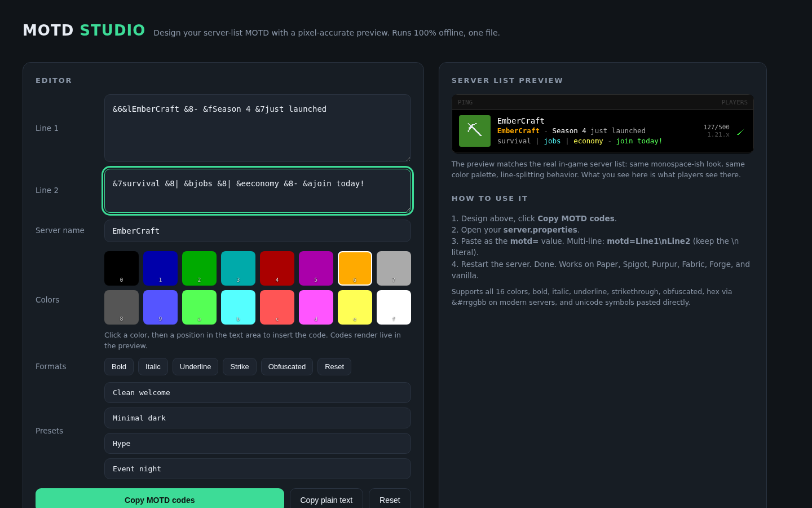Screen dimensions: 812x508
Task: Click the EDITOR panel heading
Action: tap(54, 81)
